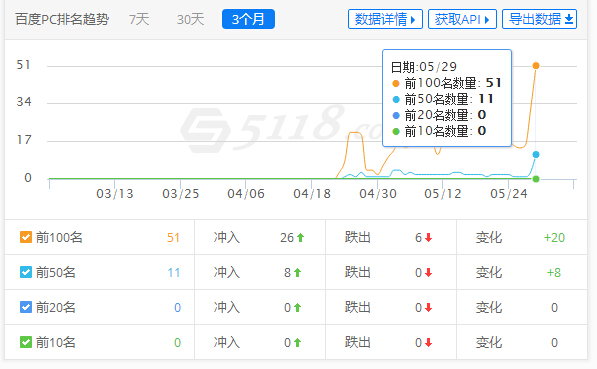
Task: Switch to the 7天 time range tab
Action: (x=139, y=19)
